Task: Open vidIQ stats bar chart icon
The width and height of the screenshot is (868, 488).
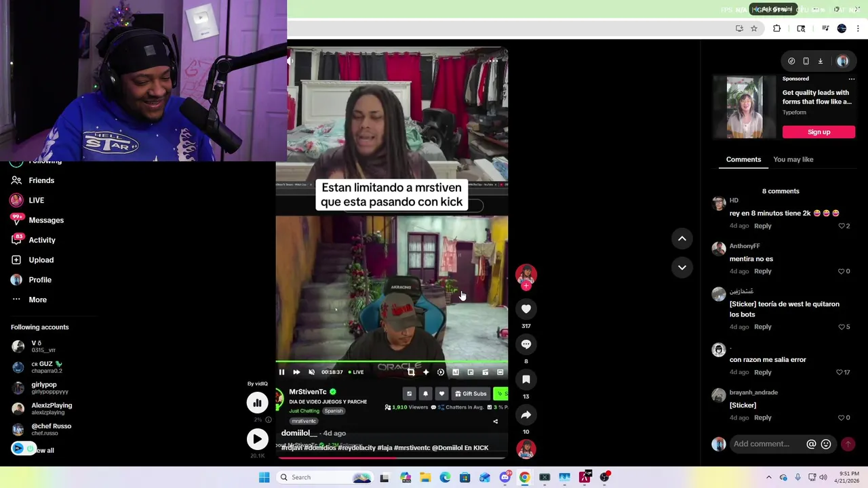Action: pyautogui.click(x=257, y=403)
